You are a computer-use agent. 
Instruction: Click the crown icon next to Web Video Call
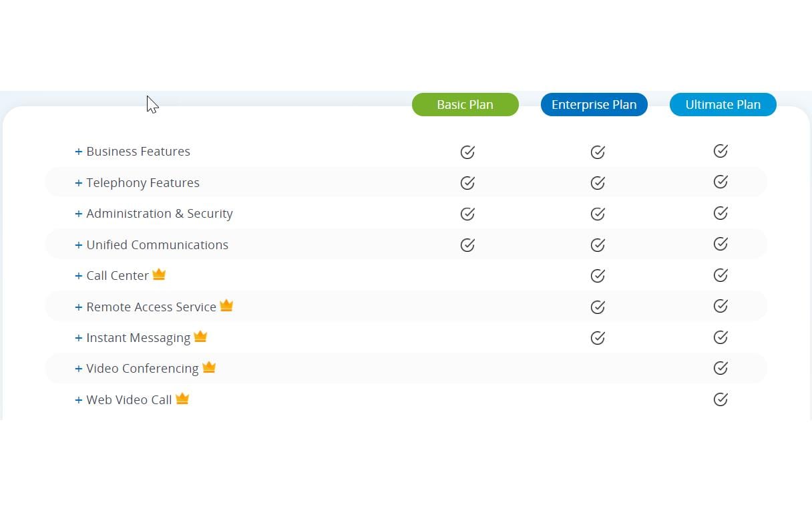coord(182,399)
